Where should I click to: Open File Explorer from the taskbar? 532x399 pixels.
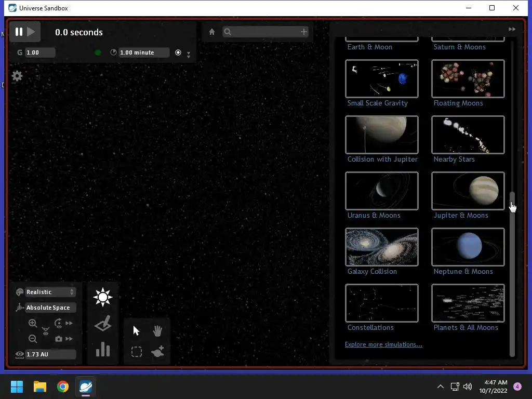[x=39, y=387]
